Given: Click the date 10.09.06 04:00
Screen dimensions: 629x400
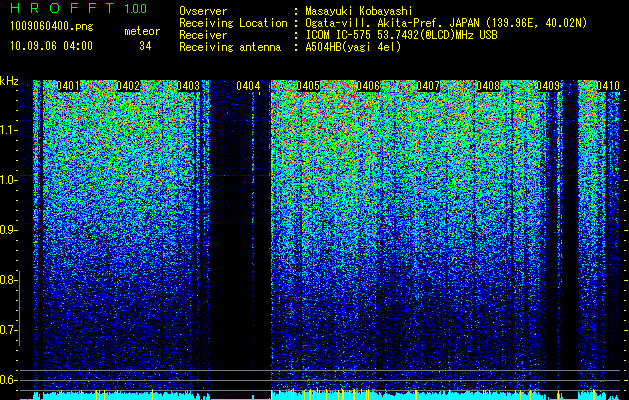Looking at the screenshot, I should click(x=51, y=46).
